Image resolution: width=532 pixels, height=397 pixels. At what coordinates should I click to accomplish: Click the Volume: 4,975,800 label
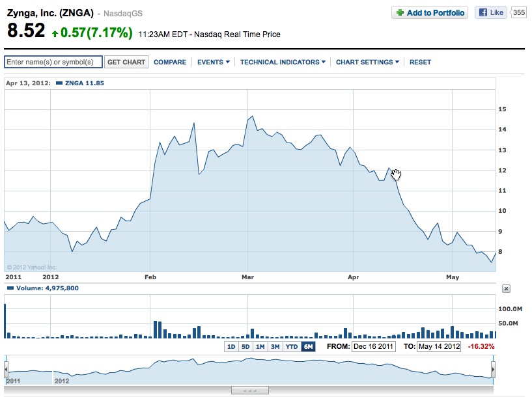47,288
